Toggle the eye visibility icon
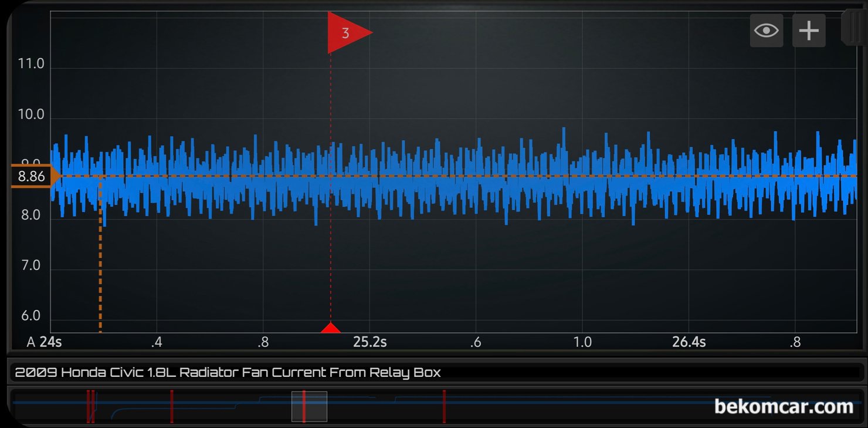This screenshot has height=428, width=868. pos(767,31)
